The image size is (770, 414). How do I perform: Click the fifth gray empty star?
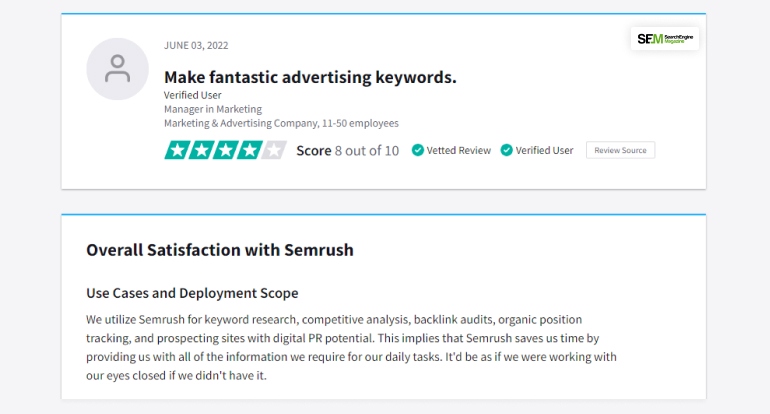click(274, 150)
